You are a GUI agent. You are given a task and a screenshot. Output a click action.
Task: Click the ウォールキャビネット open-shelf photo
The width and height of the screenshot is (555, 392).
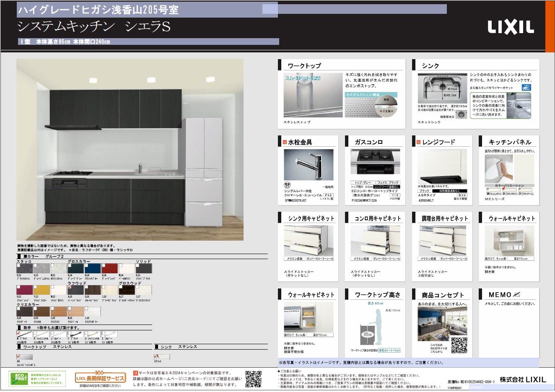click(509, 241)
